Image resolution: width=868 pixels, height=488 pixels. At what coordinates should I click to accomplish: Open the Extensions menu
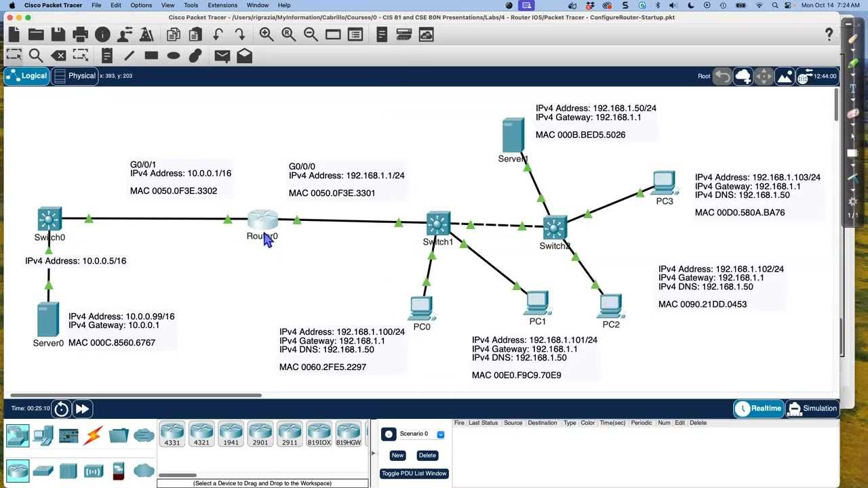[x=222, y=5]
